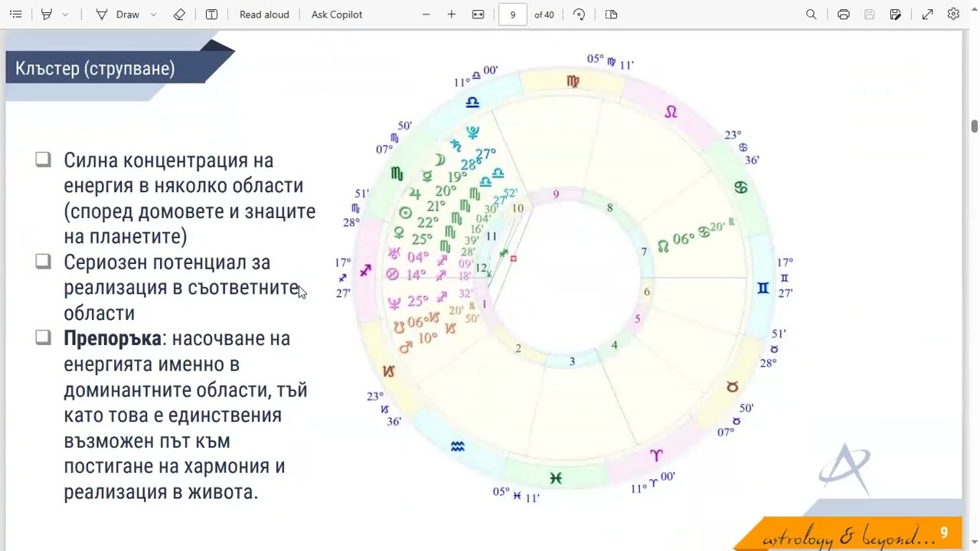Click the checkbox bullet beside 'Сериозен потенциал'
Image resolution: width=980 pixels, height=551 pixels.
[43, 261]
